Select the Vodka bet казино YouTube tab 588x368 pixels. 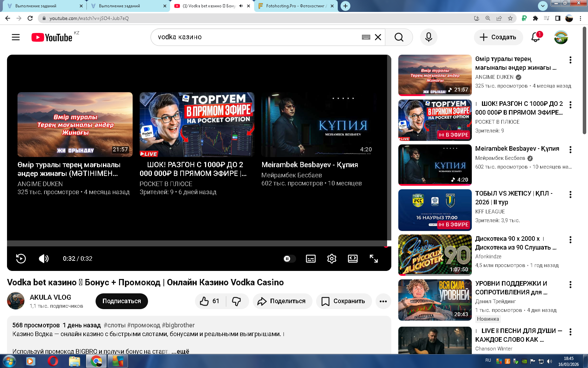pyautogui.click(x=209, y=6)
